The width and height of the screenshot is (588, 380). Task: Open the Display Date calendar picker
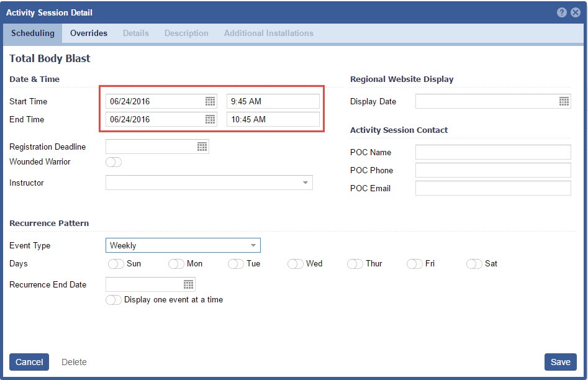pos(564,101)
